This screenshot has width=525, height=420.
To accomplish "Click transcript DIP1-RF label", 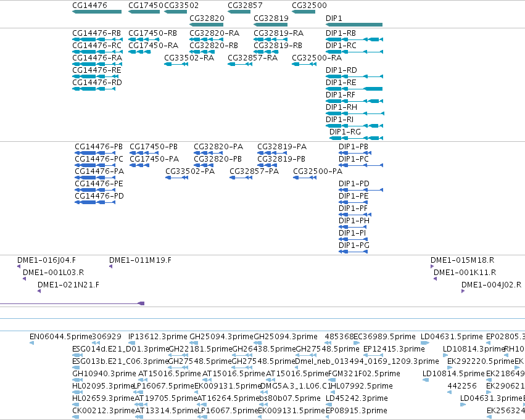I will 341,95.
